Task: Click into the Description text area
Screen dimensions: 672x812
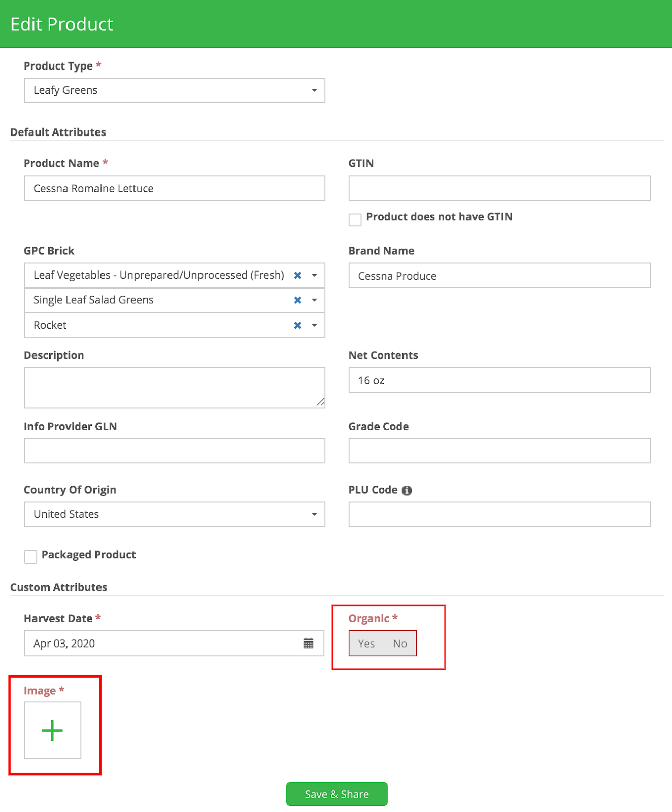Action: pyautogui.click(x=175, y=388)
